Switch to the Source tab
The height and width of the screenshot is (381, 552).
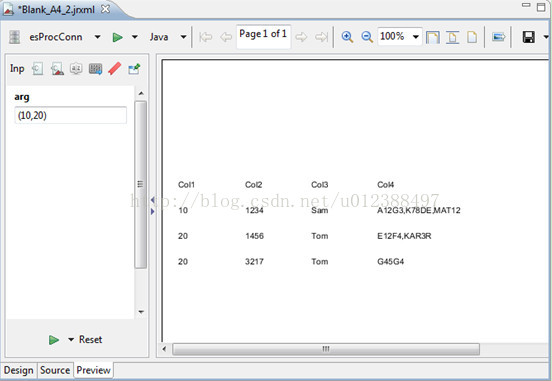(55, 370)
